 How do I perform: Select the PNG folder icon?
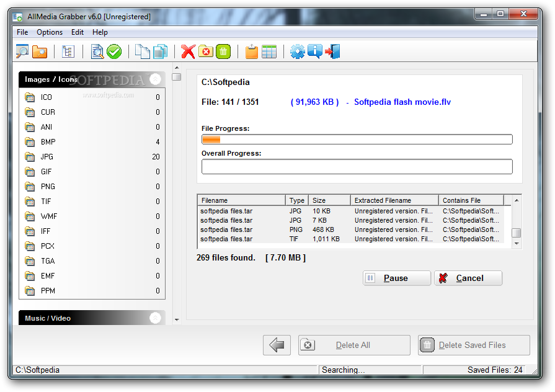30,186
